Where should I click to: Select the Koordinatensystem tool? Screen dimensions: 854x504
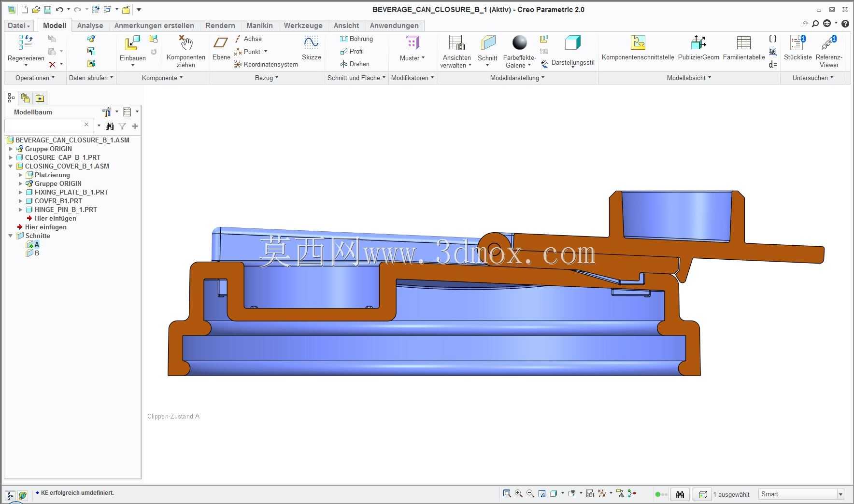pyautogui.click(x=266, y=64)
